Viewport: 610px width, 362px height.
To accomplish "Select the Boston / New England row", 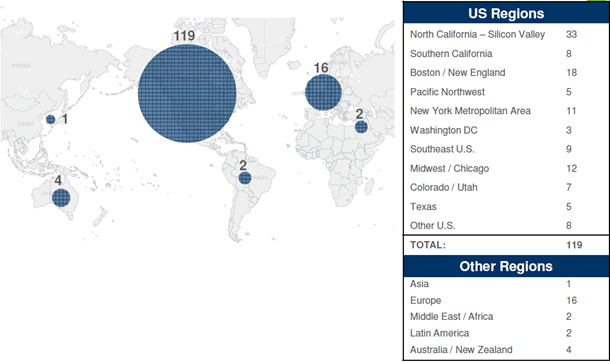I will click(x=506, y=73).
